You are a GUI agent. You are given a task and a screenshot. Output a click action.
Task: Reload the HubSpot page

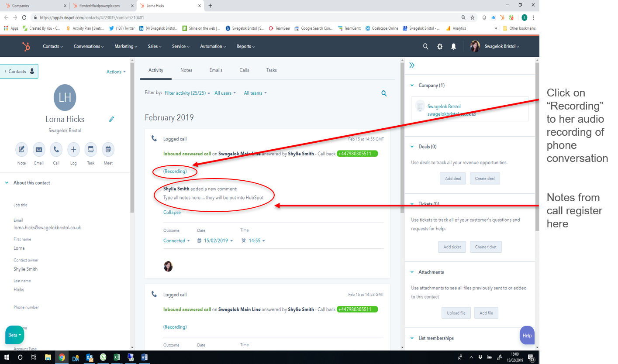click(x=24, y=17)
